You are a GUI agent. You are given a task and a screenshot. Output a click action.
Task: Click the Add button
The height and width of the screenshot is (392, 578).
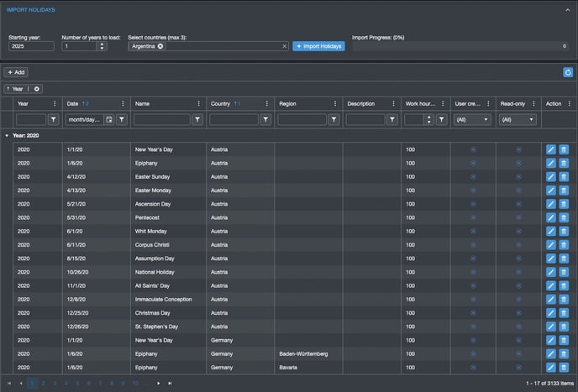coord(16,72)
